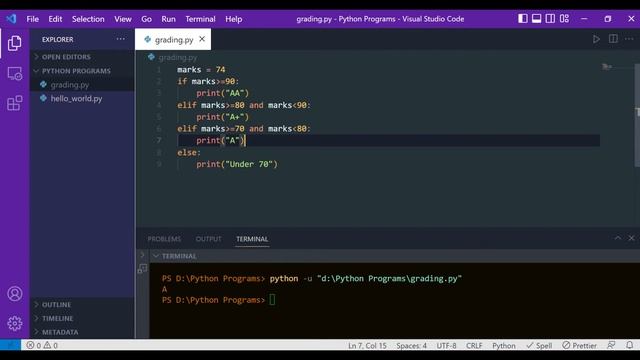Click line number 7 in gutter
Image resolution: width=640 pixels, height=360 pixels.
159,140
